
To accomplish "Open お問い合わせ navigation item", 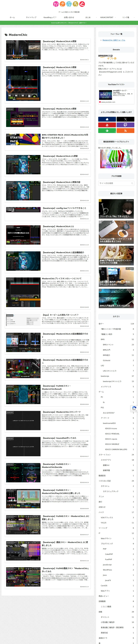I will [69, 17].
